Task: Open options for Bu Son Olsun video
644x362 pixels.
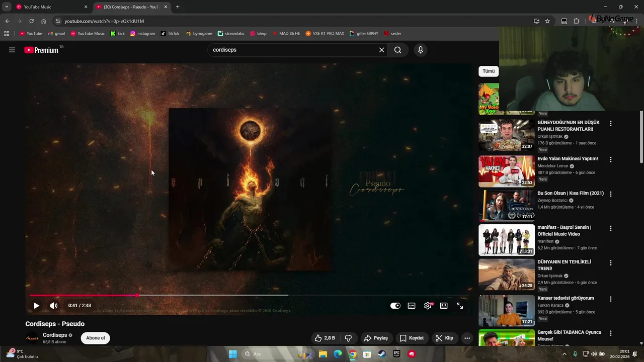Action: 611,194
